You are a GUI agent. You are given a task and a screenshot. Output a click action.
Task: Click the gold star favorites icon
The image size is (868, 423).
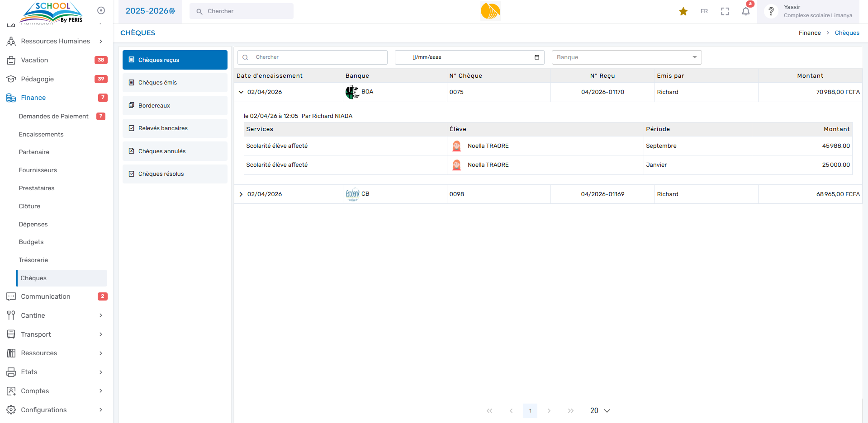683,11
